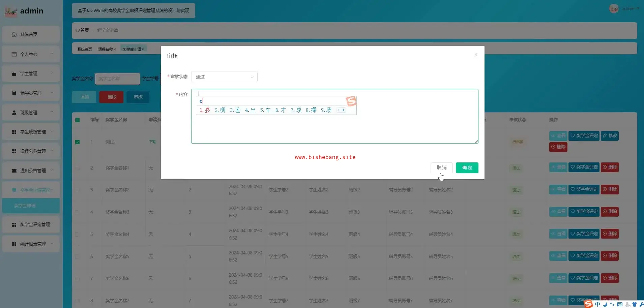Check the checkbox for row 奖学金名称7

[x=78, y=301]
